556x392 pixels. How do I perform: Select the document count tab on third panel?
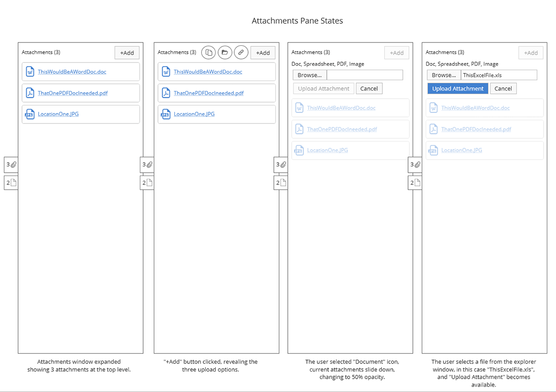point(281,182)
